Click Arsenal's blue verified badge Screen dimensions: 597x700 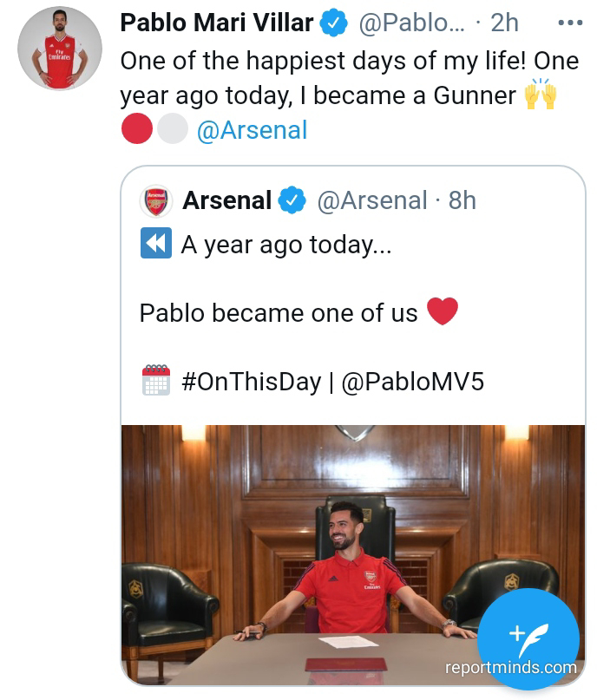(292, 201)
